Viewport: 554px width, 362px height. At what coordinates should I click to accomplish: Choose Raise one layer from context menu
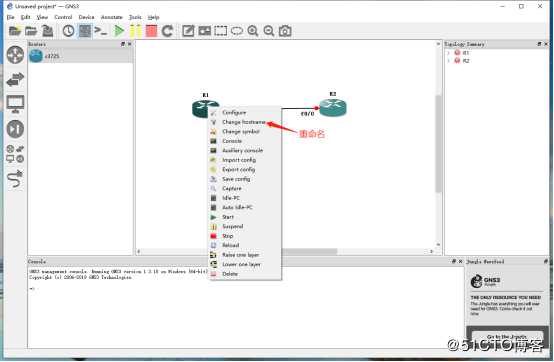pyautogui.click(x=245, y=255)
